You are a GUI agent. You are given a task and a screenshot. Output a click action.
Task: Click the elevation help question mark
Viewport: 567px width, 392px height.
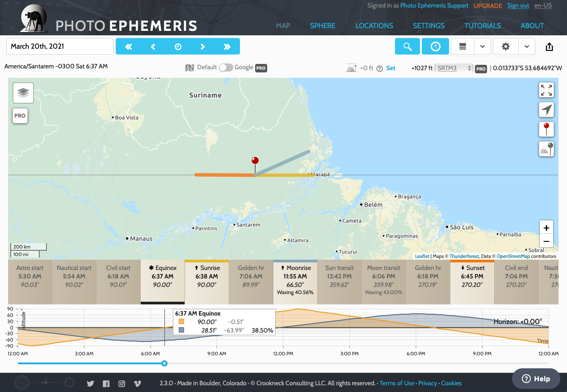coord(379,68)
